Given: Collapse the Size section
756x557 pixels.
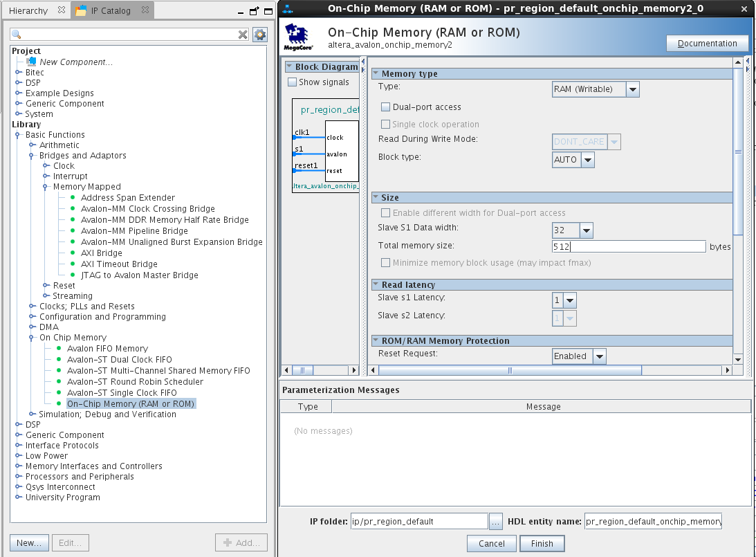Looking at the screenshot, I should (x=376, y=197).
